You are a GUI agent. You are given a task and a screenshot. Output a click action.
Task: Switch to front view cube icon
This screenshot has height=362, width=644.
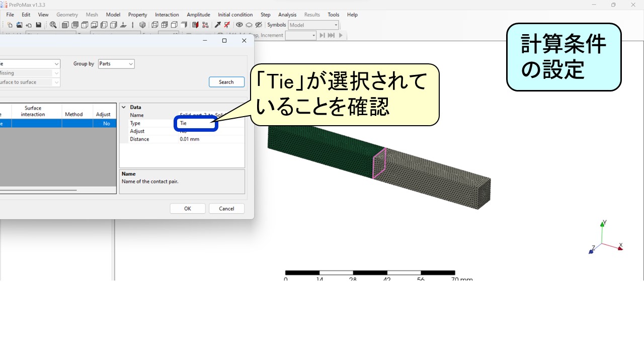click(65, 25)
